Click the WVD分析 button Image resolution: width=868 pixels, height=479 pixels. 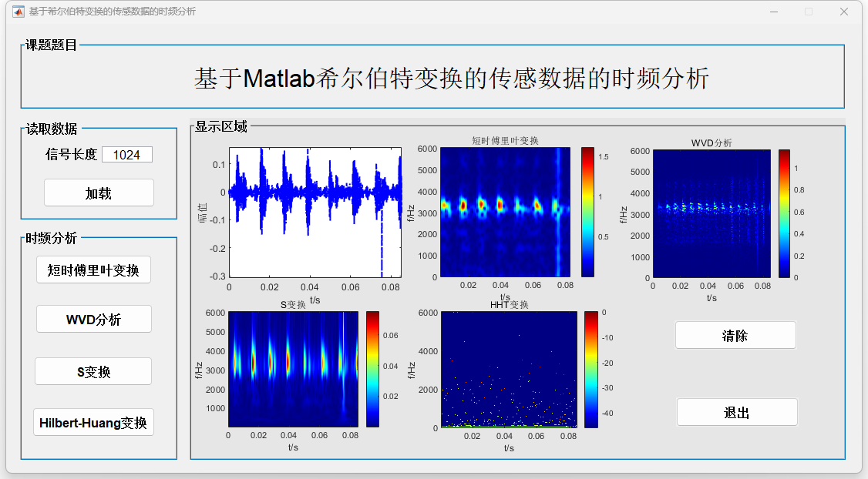93,319
